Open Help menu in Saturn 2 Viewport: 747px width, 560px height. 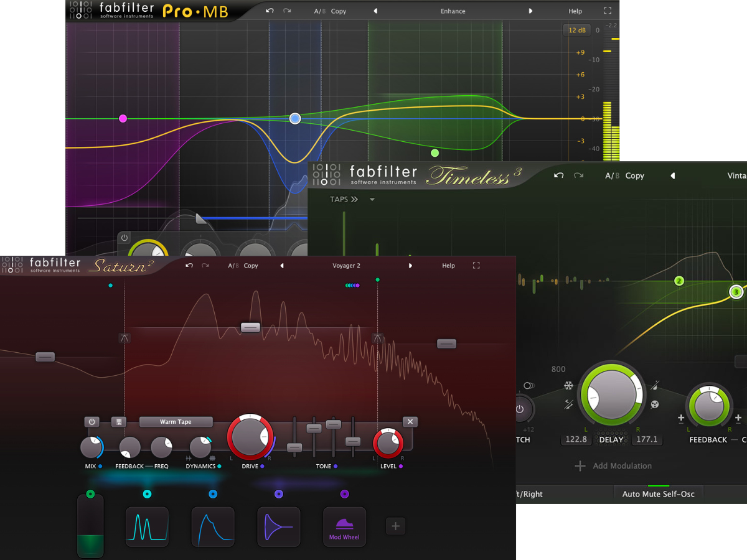click(x=448, y=266)
